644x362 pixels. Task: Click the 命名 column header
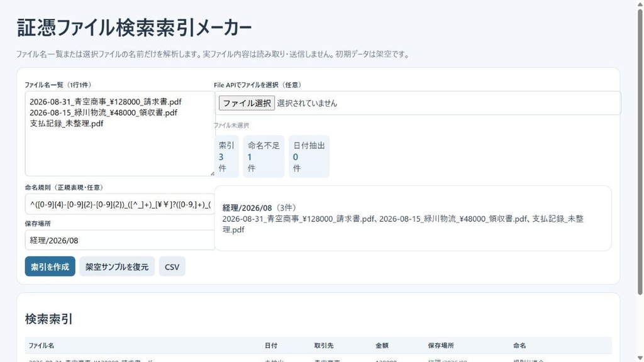pos(519,346)
